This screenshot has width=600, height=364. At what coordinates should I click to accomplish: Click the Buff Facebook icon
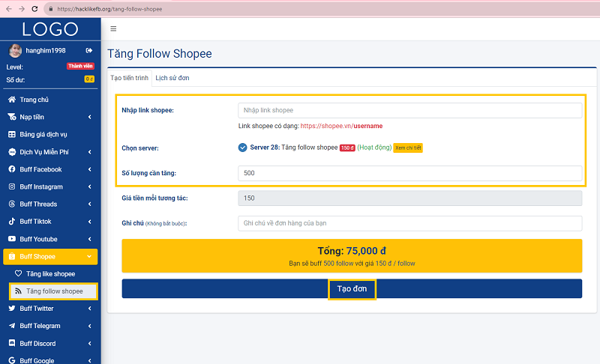(12, 169)
